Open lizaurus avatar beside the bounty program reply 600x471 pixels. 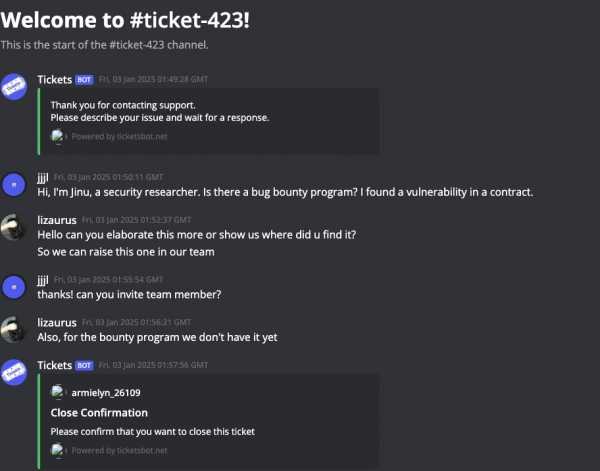pos(13,329)
